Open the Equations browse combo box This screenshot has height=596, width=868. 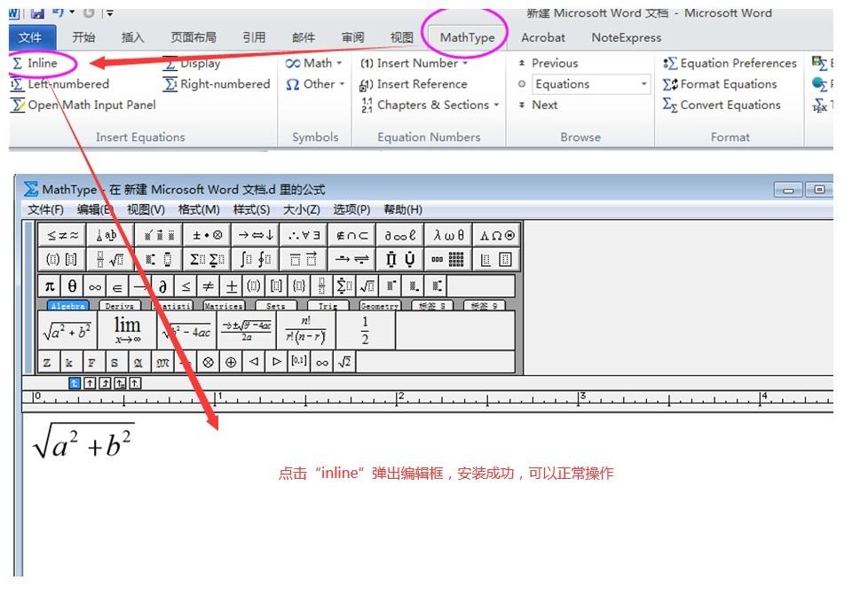590,84
